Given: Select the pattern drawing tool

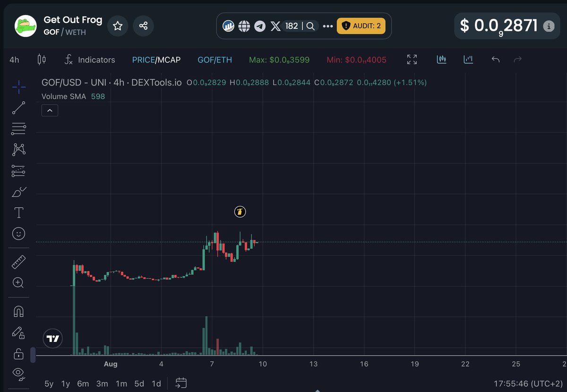Looking at the screenshot, I should point(18,150).
